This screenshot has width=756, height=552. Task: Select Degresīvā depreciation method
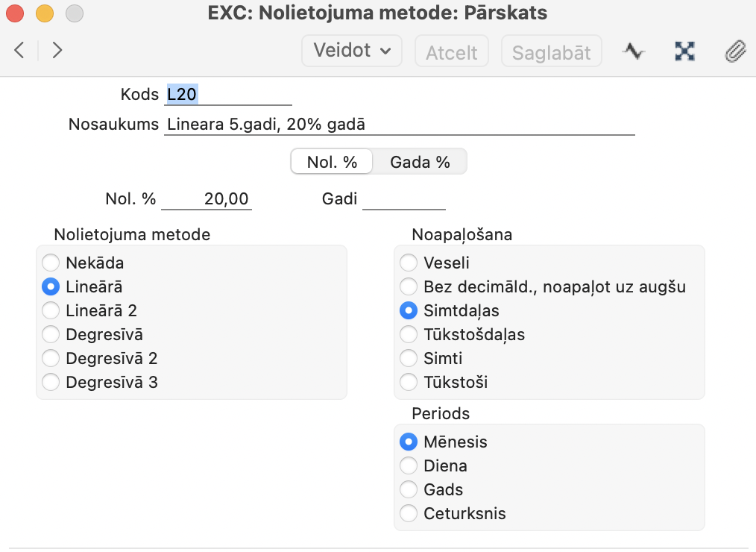click(51, 334)
